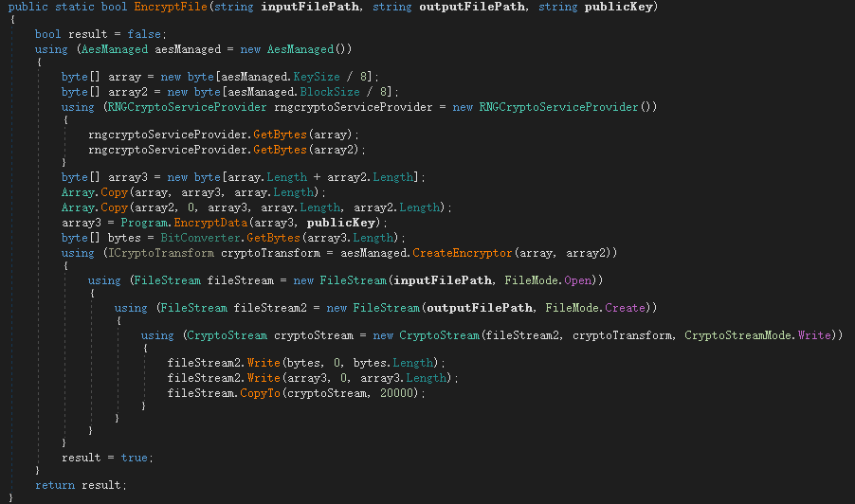Screen dimensions: 855x504
Task: Click the 'true' literal in 'result = true'
Action: pos(135,459)
